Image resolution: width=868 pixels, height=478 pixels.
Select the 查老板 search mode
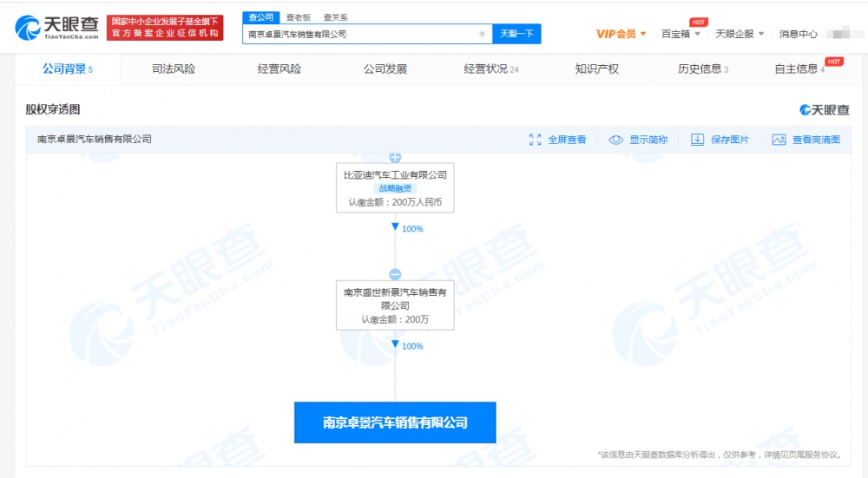click(299, 17)
